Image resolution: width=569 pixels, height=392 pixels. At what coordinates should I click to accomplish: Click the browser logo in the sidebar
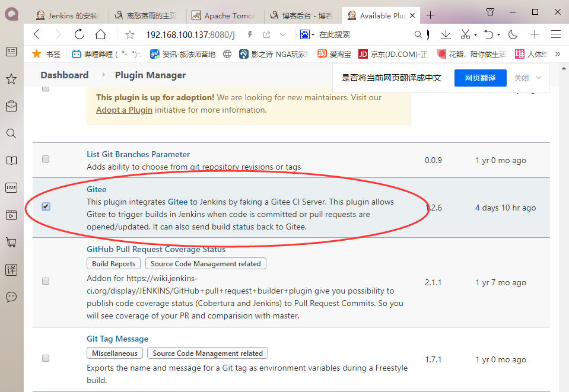(12, 14)
